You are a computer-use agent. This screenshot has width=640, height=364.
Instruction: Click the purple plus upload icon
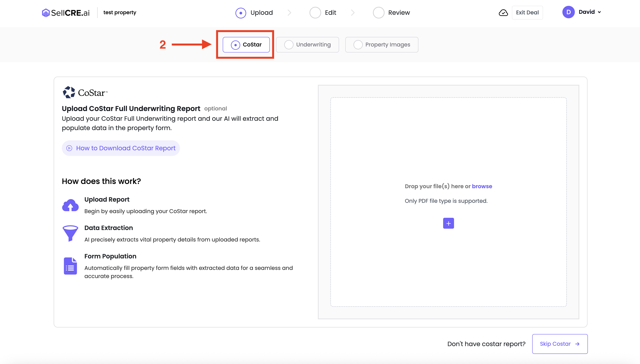coord(448,223)
